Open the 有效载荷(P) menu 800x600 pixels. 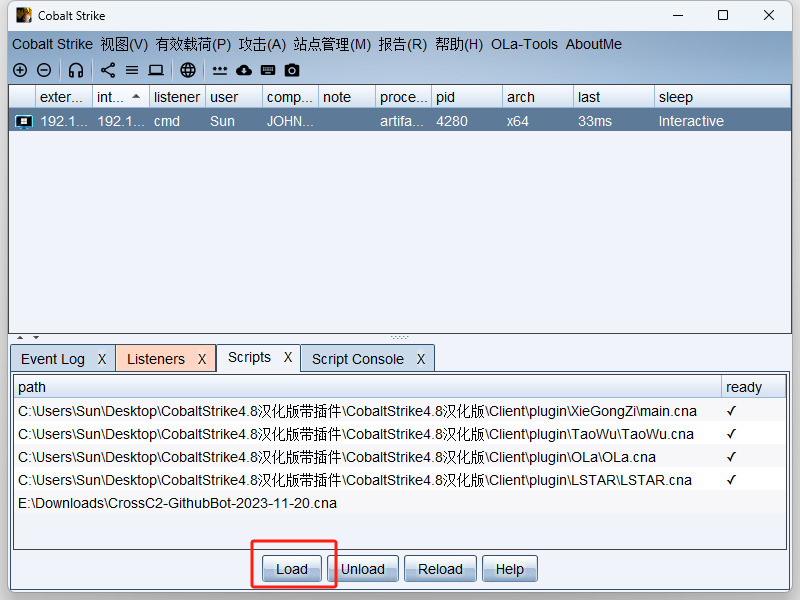click(x=193, y=44)
